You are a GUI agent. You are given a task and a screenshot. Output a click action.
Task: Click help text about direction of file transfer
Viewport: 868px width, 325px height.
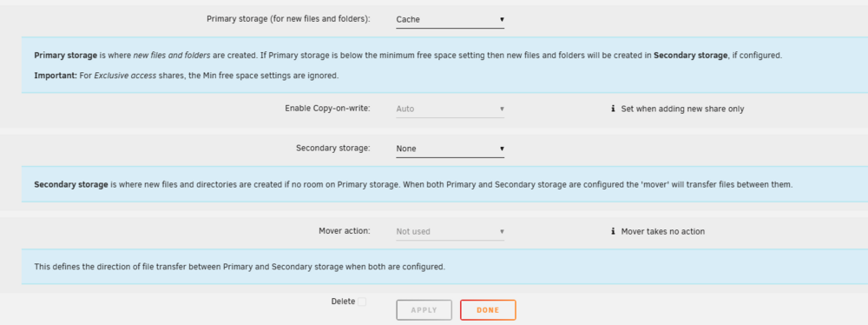click(x=240, y=267)
